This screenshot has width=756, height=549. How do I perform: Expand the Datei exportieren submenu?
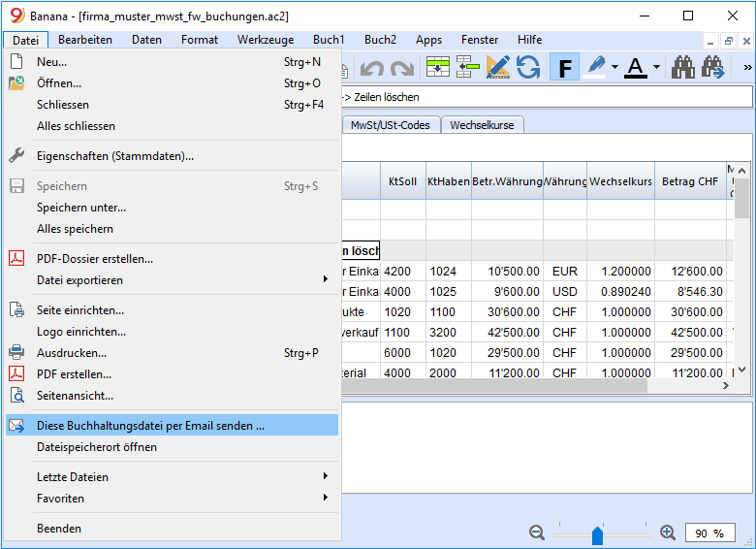172,279
